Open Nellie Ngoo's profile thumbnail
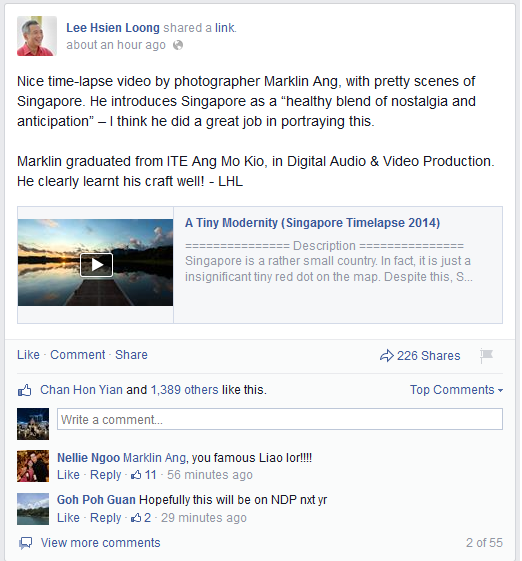Screen dimensions: 522x561 33,466
